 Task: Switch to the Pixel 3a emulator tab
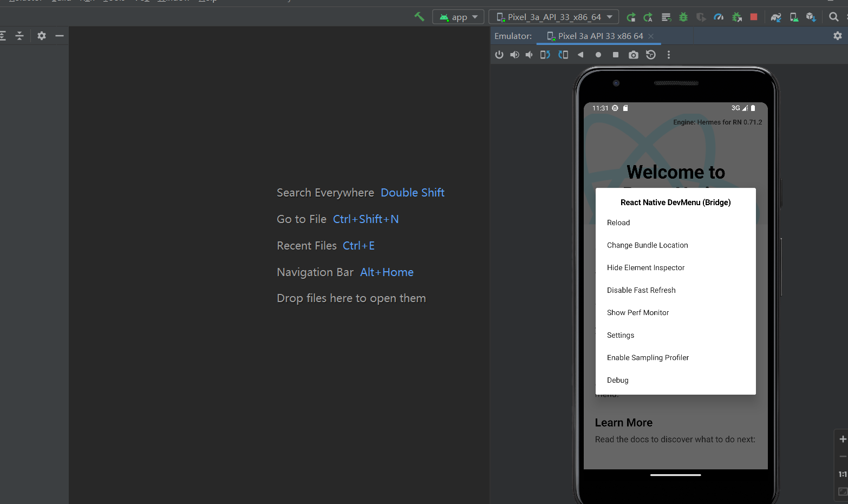tap(598, 36)
